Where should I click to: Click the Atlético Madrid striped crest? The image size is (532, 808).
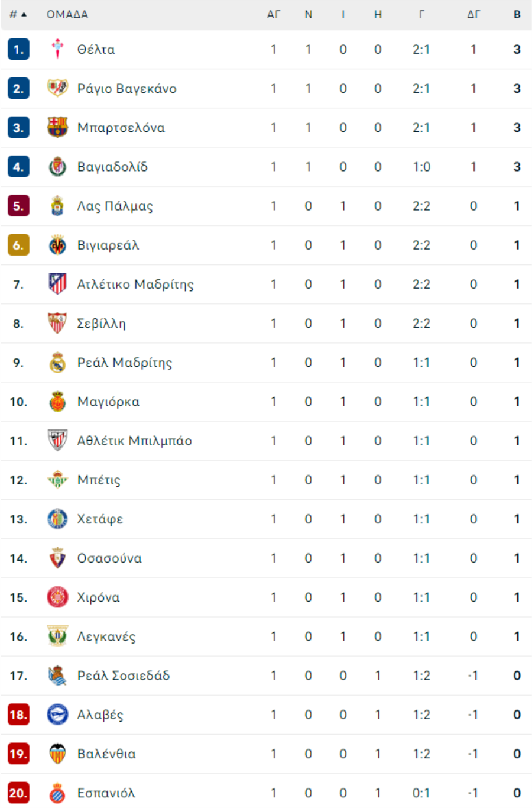(57, 284)
